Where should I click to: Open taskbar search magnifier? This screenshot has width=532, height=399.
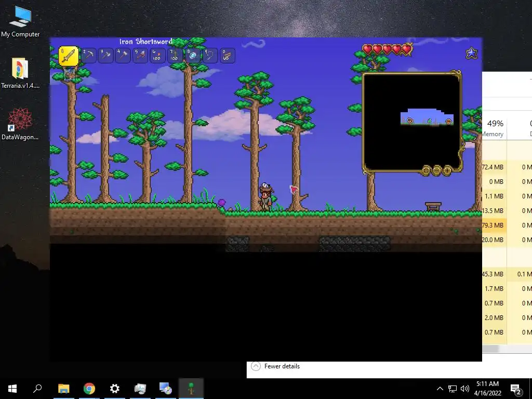tap(37, 389)
